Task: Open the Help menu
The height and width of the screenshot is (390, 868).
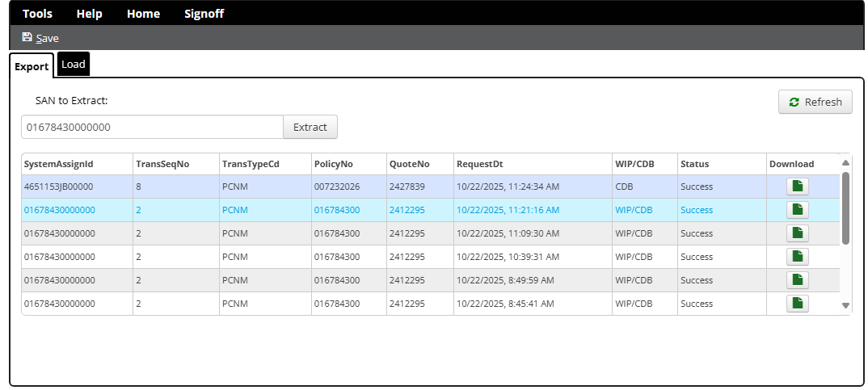Action: coord(89,14)
